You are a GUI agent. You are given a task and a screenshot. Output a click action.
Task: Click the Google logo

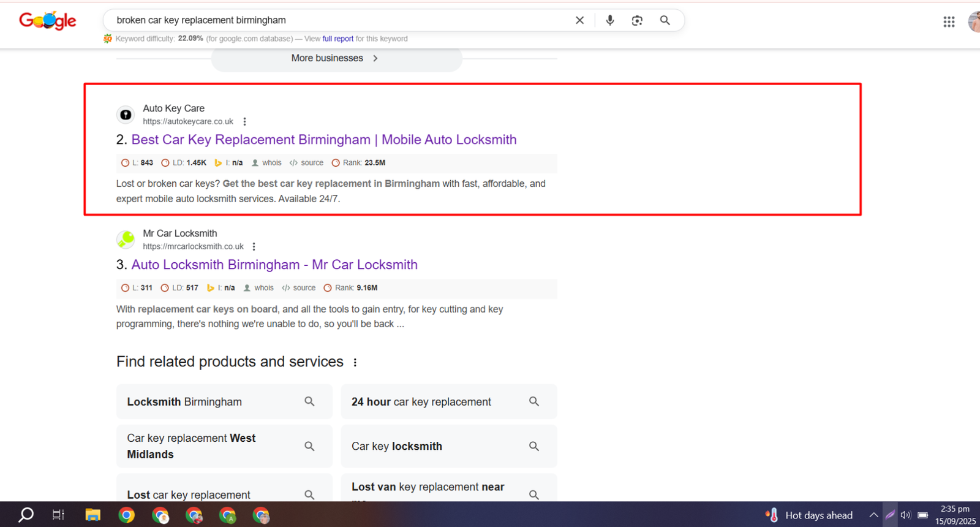[x=48, y=21]
